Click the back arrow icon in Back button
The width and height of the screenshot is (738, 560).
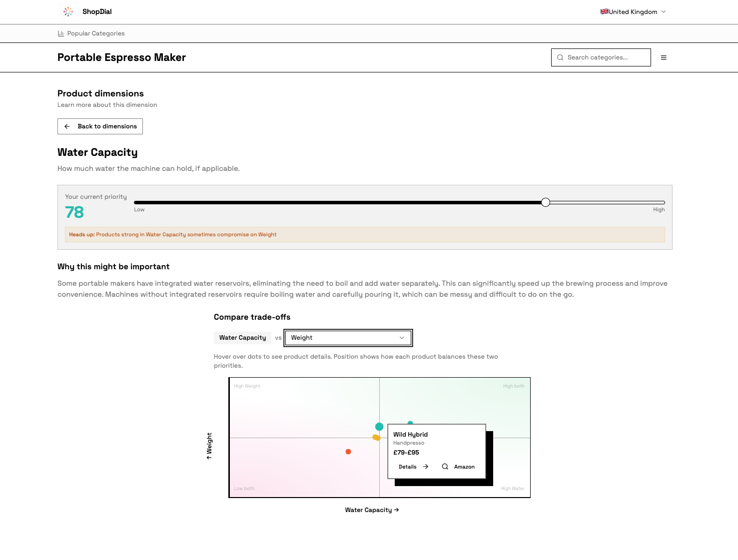[67, 126]
